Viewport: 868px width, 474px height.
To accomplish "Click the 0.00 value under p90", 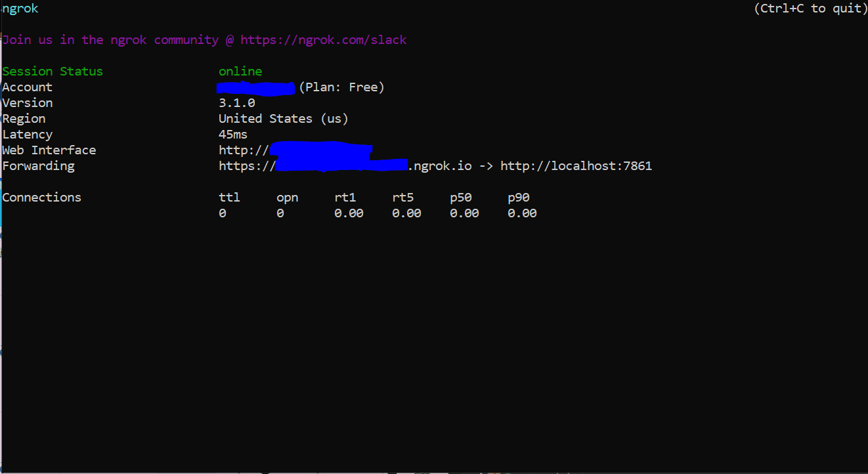I will coord(522,213).
